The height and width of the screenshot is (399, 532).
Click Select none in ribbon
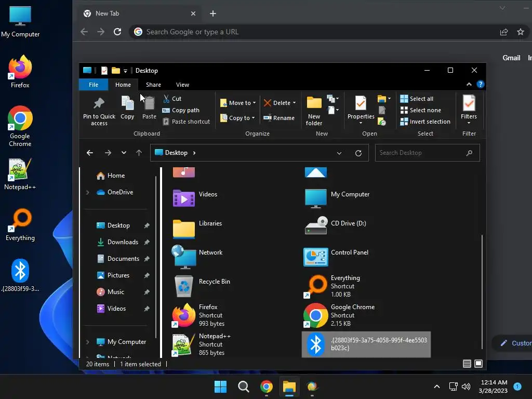[x=421, y=110]
